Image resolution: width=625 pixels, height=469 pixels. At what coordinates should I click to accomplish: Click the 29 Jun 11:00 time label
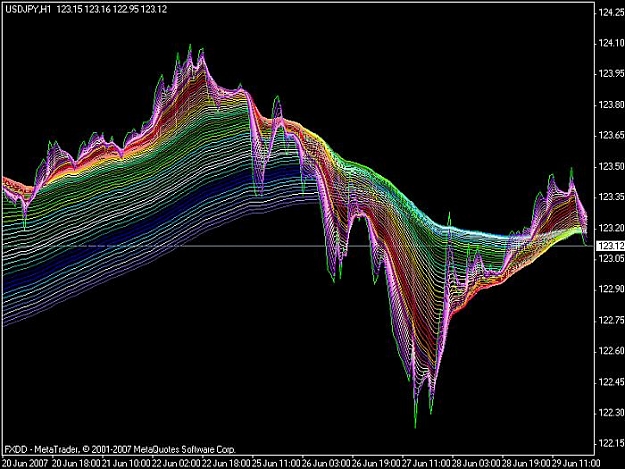coord(576,463)
